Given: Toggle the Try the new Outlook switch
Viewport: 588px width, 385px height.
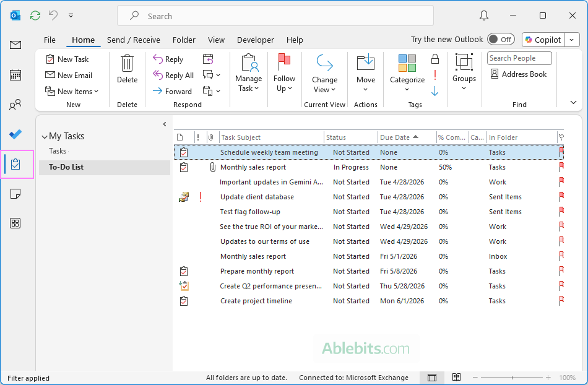Looking at the screenshot, I should coord(501,40).
